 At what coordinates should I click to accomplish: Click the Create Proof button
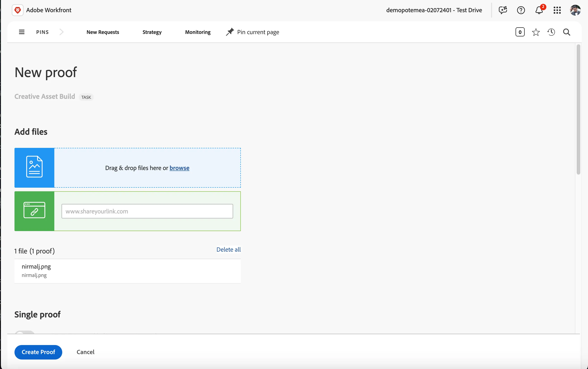tap(38, 352)
